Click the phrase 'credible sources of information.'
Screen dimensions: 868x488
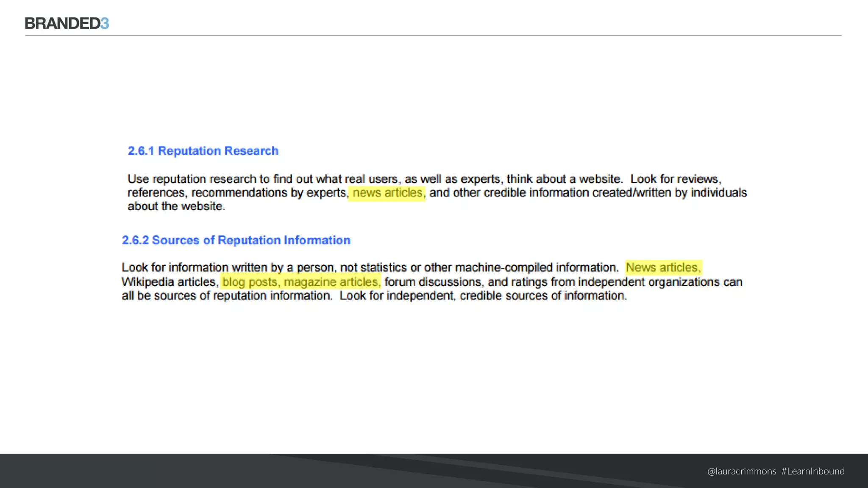pos(543,296)
